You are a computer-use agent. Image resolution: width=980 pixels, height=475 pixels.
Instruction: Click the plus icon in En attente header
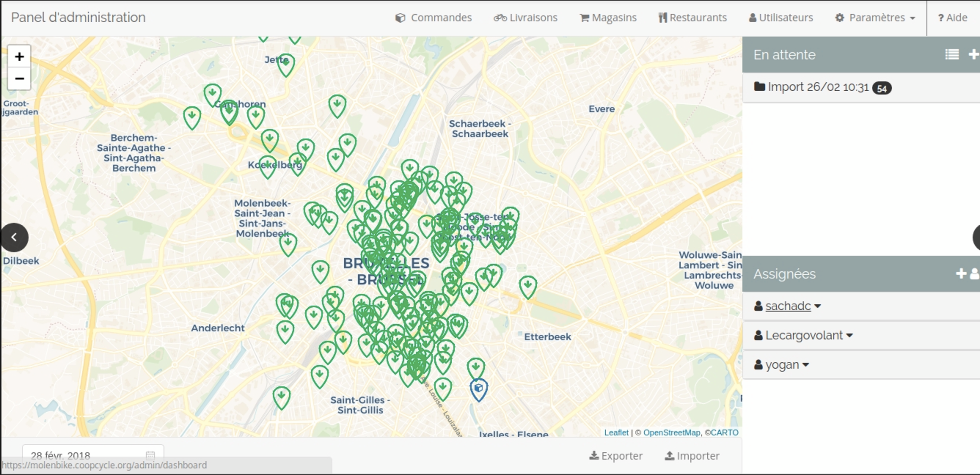(974, 54)
